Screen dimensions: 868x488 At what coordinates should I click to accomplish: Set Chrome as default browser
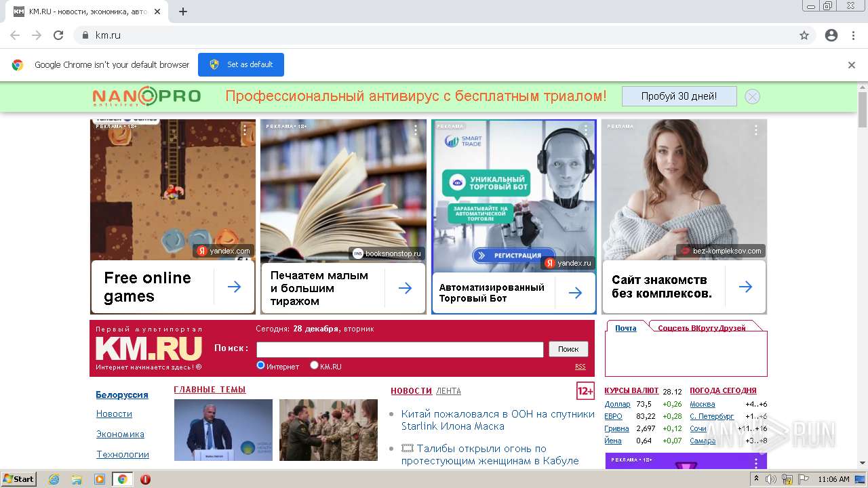pos(241,64)
